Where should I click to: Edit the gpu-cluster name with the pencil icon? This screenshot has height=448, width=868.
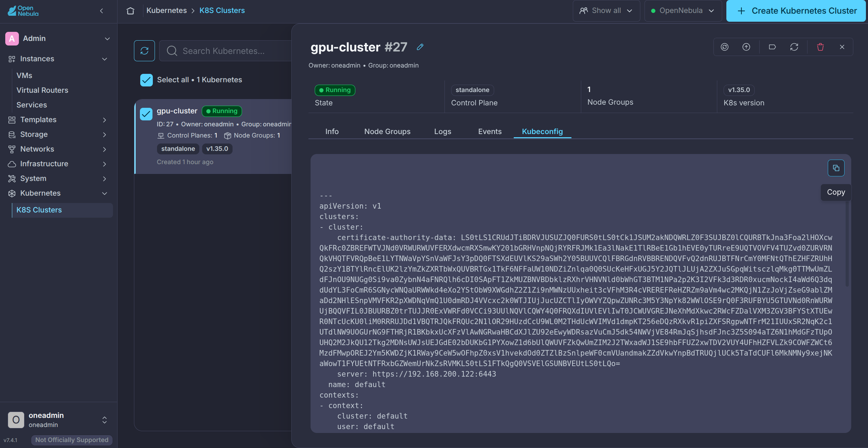point(420,47)
